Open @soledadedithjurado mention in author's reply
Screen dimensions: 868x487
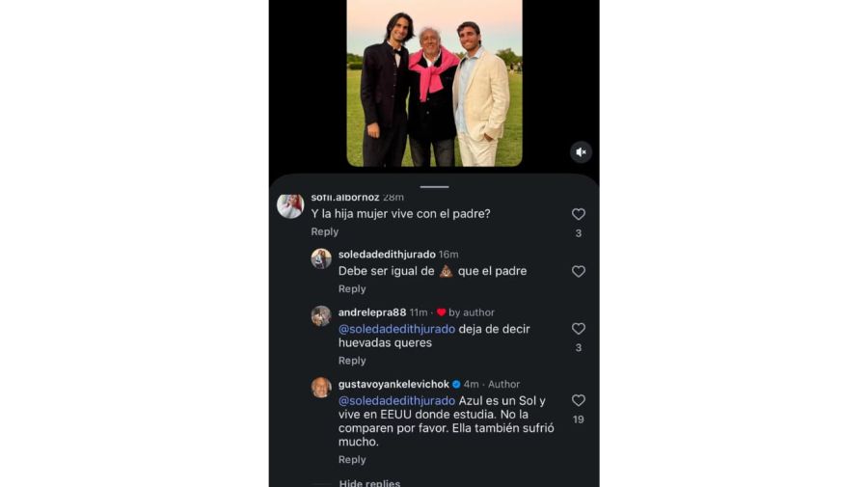click(x=397, y=400)
